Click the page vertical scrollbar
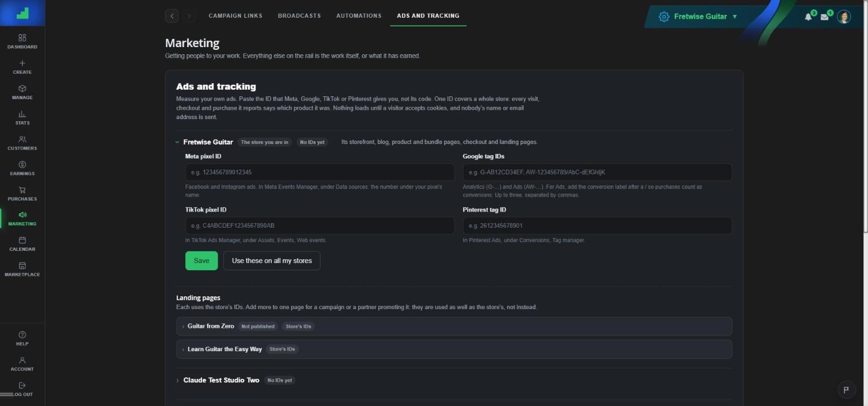868x406 pixels. 866,116
